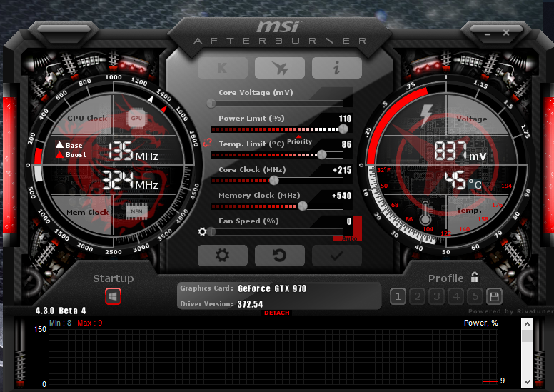Image resolution: width=554 pixels, height=392 pixels.
Task: Click the Boost clock triangle legend
Action: coord(71,154)
